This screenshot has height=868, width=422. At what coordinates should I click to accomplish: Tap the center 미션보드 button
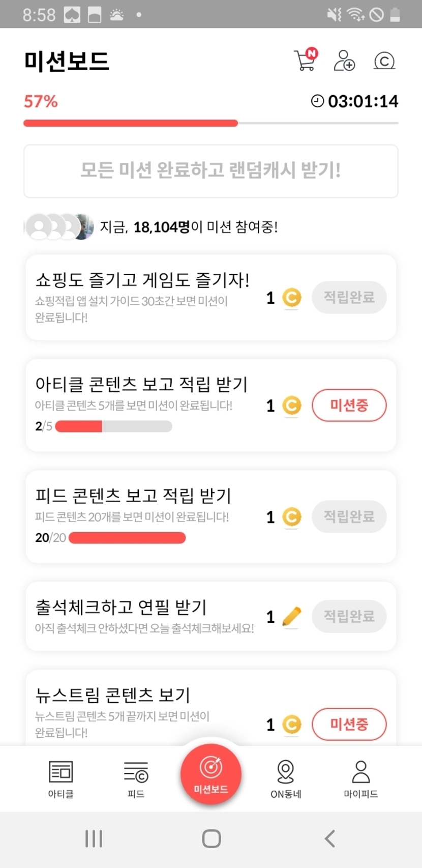pyautogui.click(x=211, y=773)
